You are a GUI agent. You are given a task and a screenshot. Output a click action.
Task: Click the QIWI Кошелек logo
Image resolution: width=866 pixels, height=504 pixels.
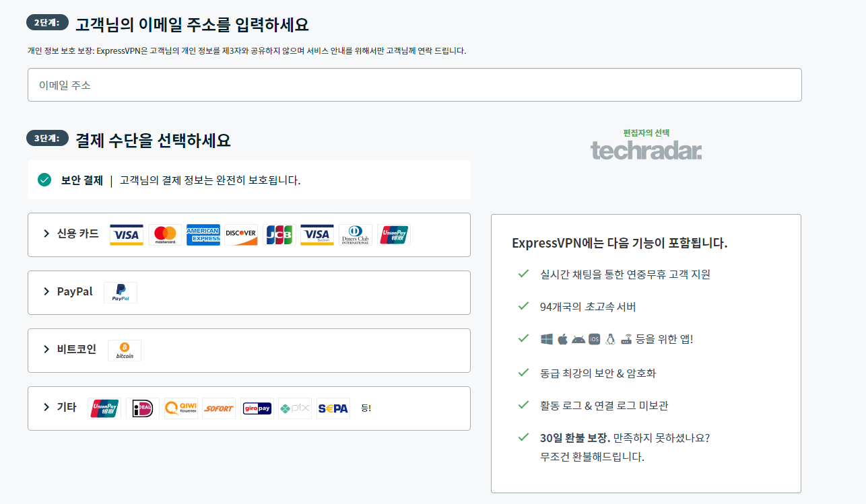coord(181,408)
